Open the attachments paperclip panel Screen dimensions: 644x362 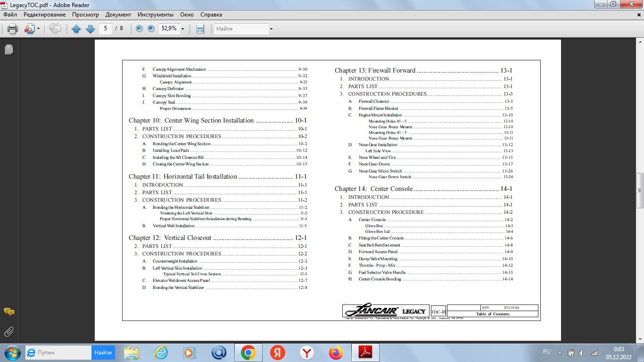coord(8,332)
